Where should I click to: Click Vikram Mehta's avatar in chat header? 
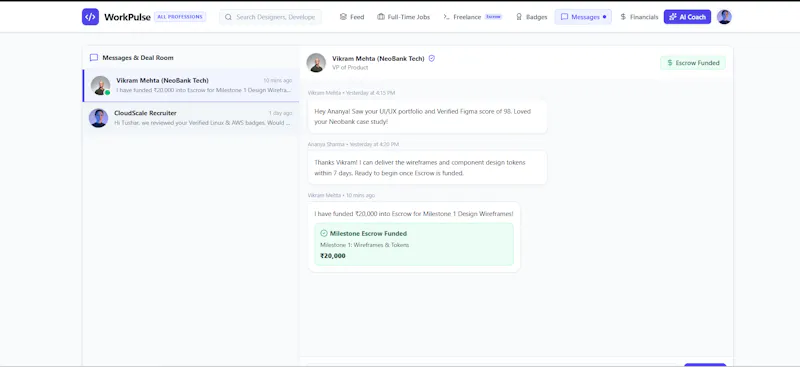coord(316,63)
